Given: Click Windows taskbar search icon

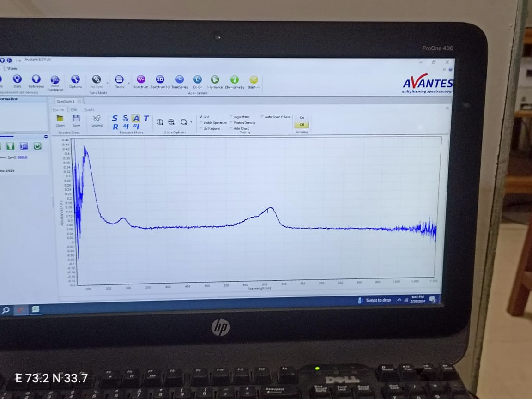Looking at the screenshot, I should 6,310.
